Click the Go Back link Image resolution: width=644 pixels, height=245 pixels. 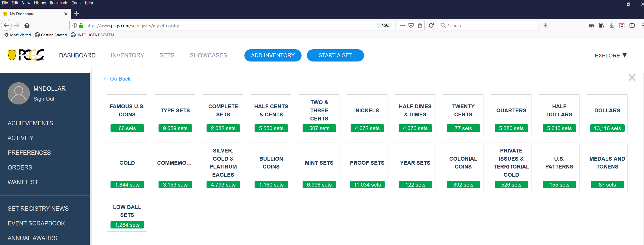pos(117,79)
